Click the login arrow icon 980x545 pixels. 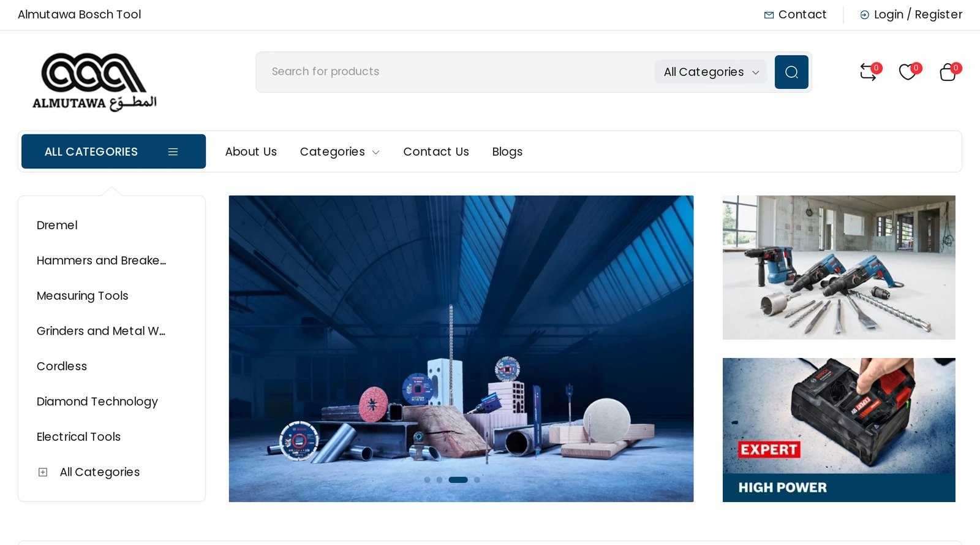coord(864,15)
